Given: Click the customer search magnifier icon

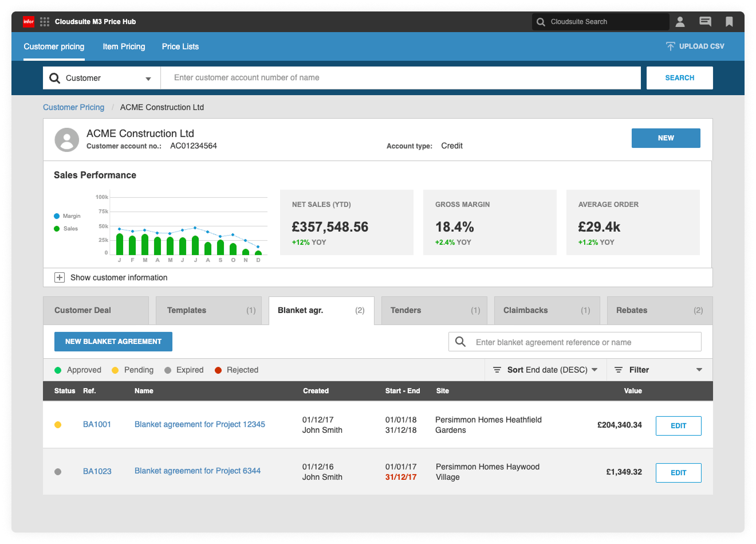Looking at the screenshot, I should tap(55, 78).
